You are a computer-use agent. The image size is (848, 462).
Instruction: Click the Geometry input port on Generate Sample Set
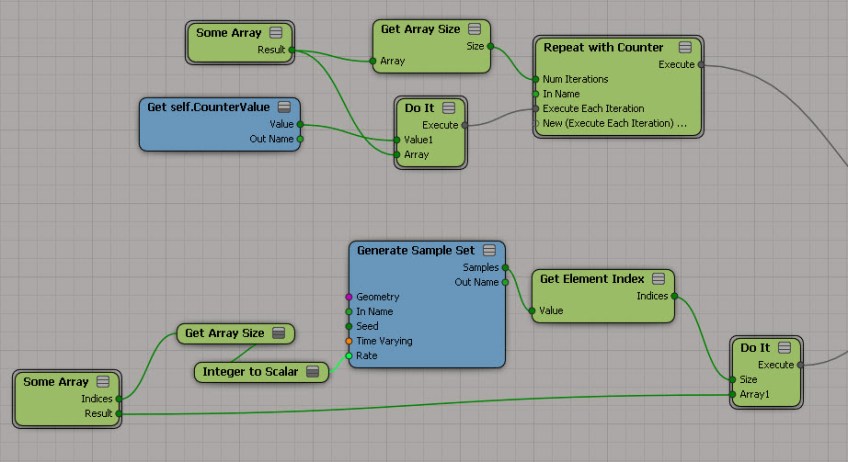[349, 297]
